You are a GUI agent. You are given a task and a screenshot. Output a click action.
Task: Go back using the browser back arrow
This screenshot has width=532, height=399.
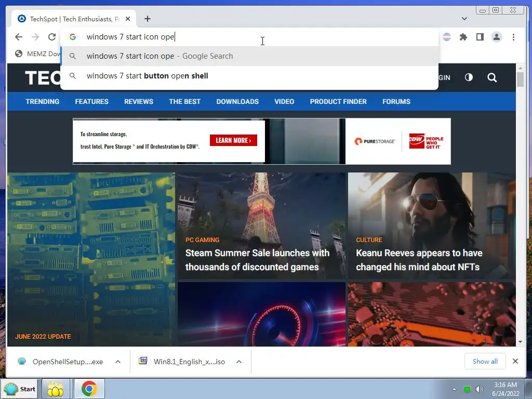coord(19,37)
